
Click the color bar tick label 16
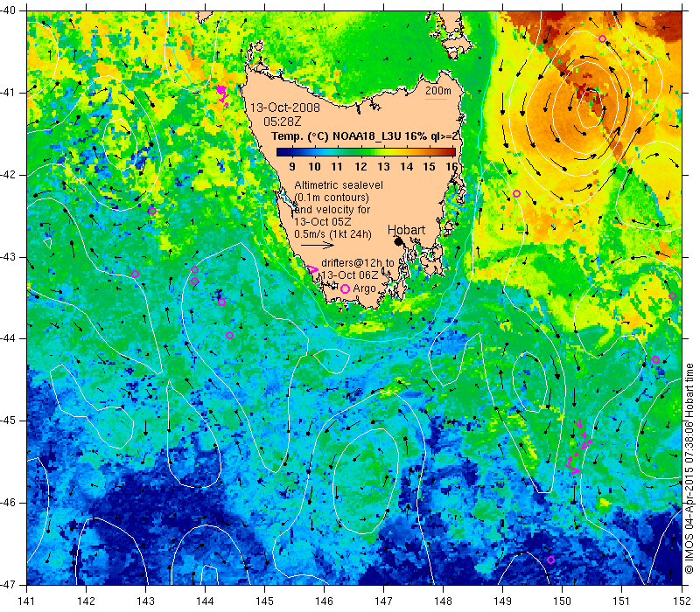point(451,166)
